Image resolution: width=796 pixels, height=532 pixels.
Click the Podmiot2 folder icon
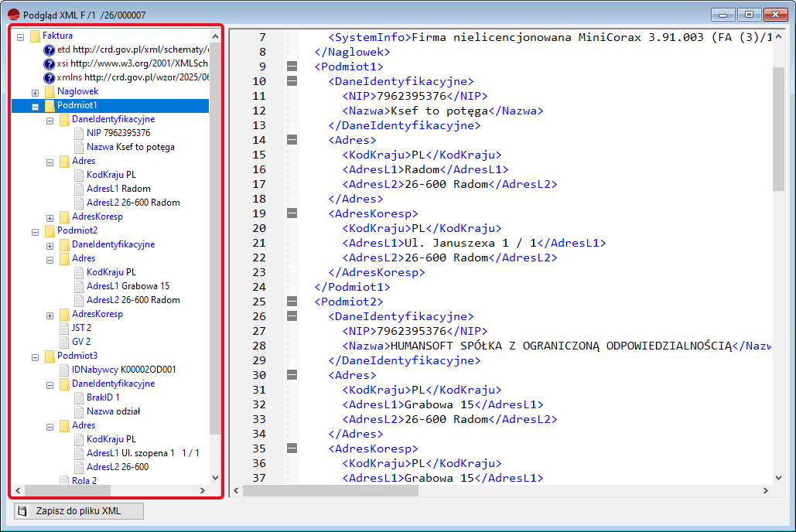(50, 230)
